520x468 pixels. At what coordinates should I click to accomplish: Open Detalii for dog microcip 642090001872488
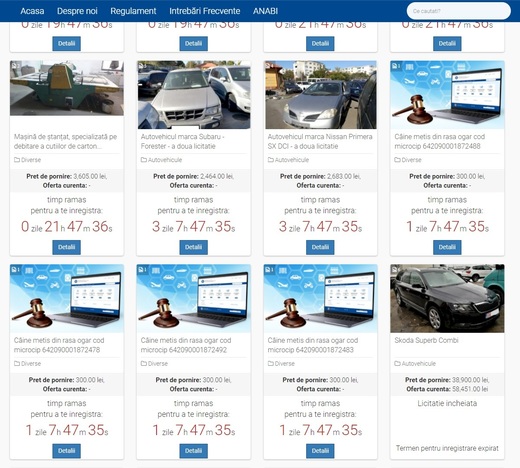pyautogui.click(x=447, y=247)
